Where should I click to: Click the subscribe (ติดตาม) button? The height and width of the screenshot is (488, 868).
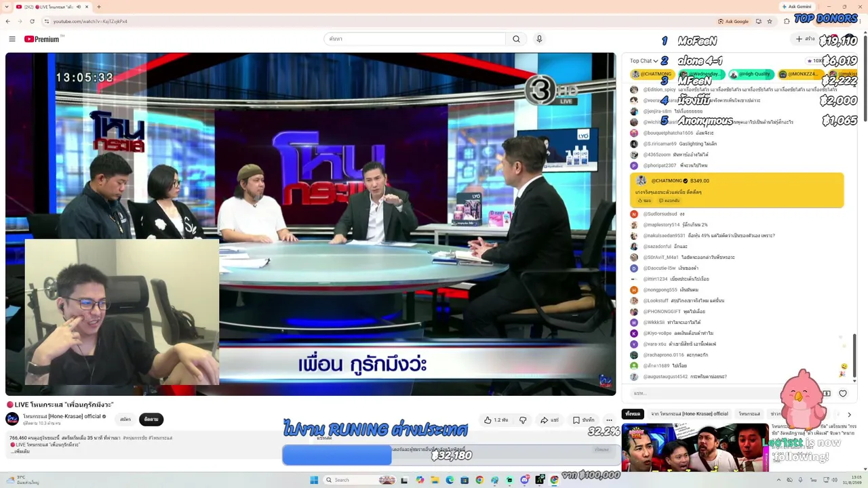(x=151, y=420)
